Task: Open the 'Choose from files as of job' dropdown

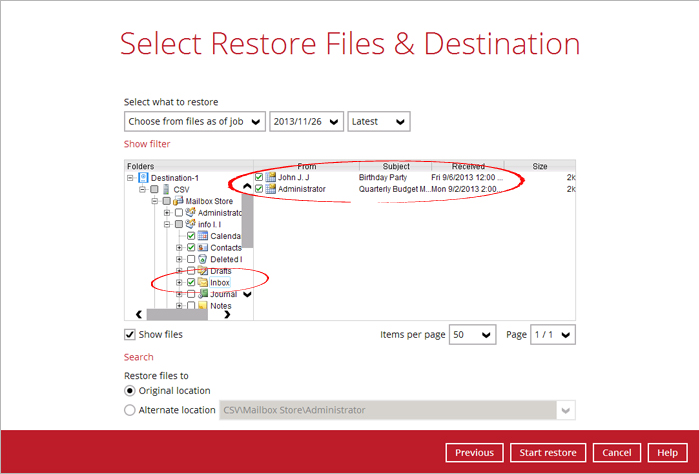Action: tap(194, 121)
